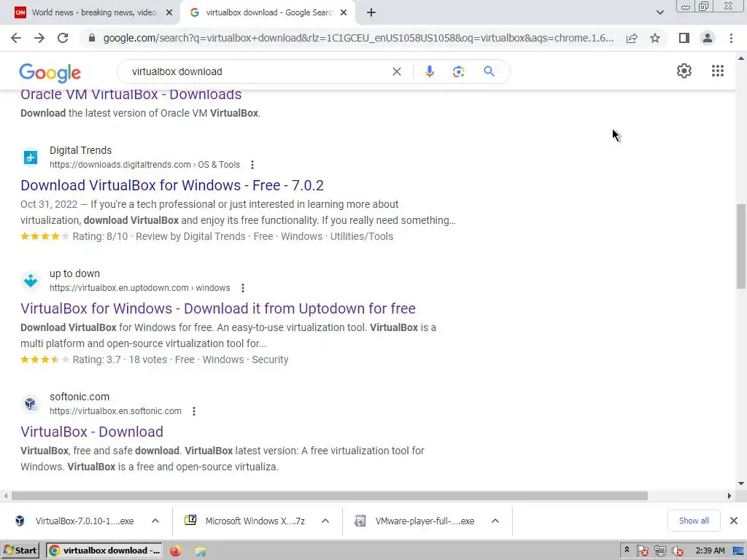
Task: Start voice search with the microphone
Action: pyautogui.click(x=429, y=71)
